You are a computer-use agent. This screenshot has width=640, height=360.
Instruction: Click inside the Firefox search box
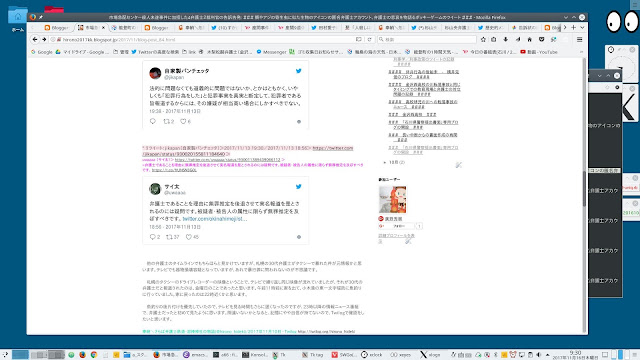pyautogui.click(x=427, y=40)
